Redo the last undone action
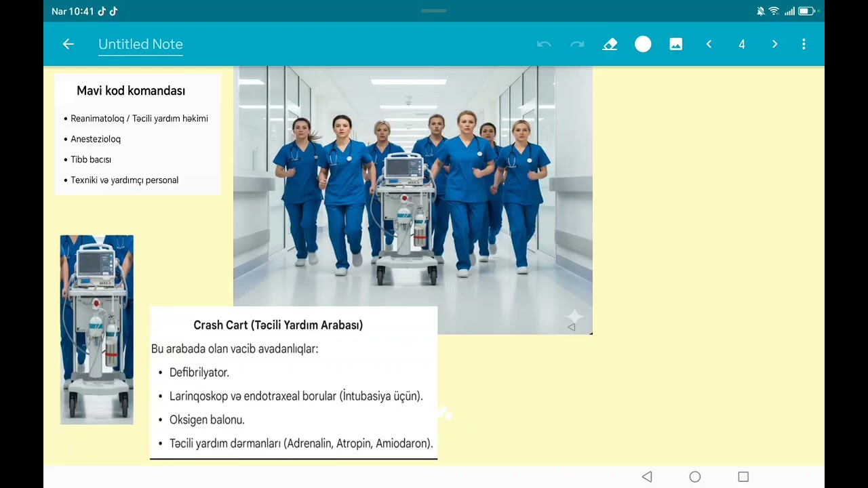Viewport: 868px width, 488px height. (x=577, y=44)
